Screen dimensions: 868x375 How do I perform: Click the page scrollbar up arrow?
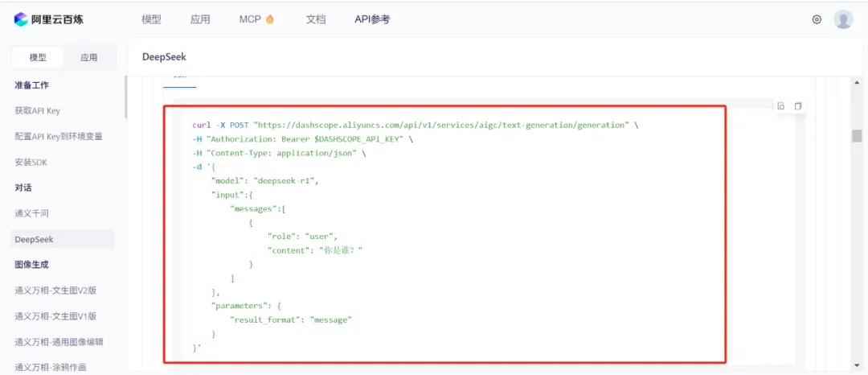pyautogui.click(x=857, y=82)
